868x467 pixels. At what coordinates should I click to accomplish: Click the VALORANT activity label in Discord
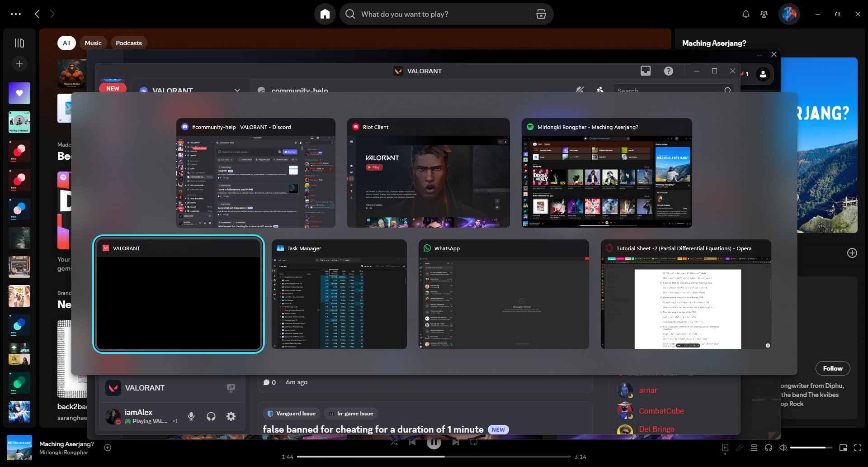point(145,388)
